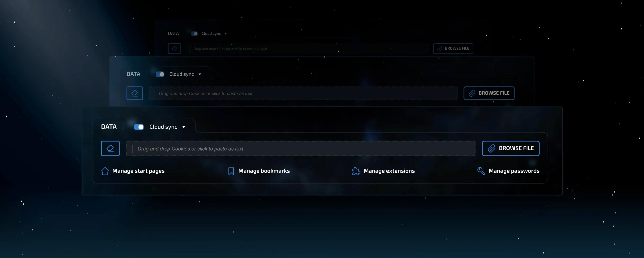Click eraser icon in middle panel
This screenshot has height=258, width=644.
135,93
